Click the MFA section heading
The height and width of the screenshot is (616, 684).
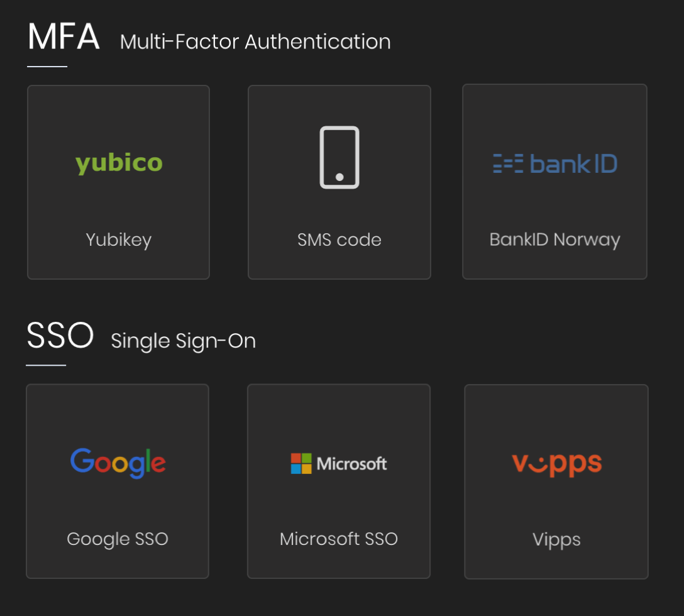click(63, 38)
